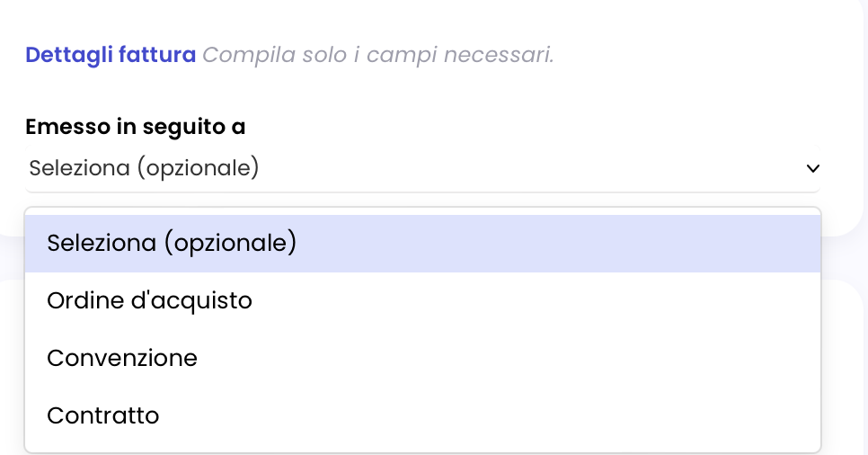This screenshot has height=455, width=868.
Task: Collapse the 'Emesso in seguito a' dropdown
Action: tap(812, 168)
